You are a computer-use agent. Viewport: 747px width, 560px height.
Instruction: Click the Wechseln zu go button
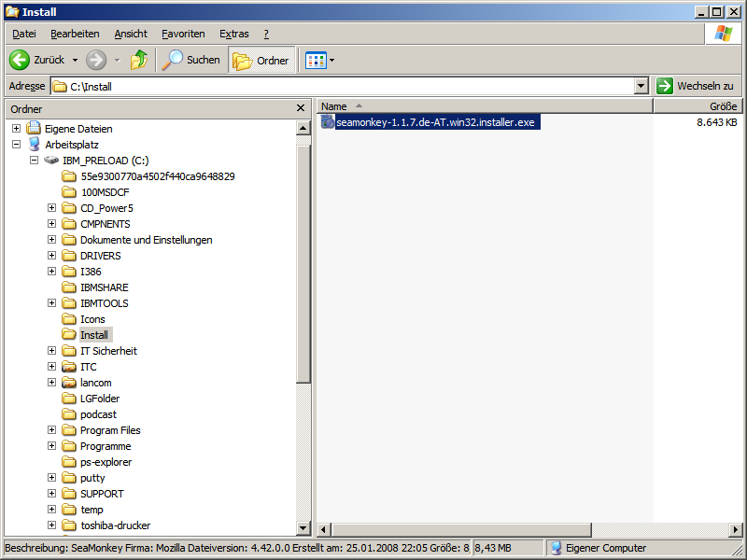point(695,86)
